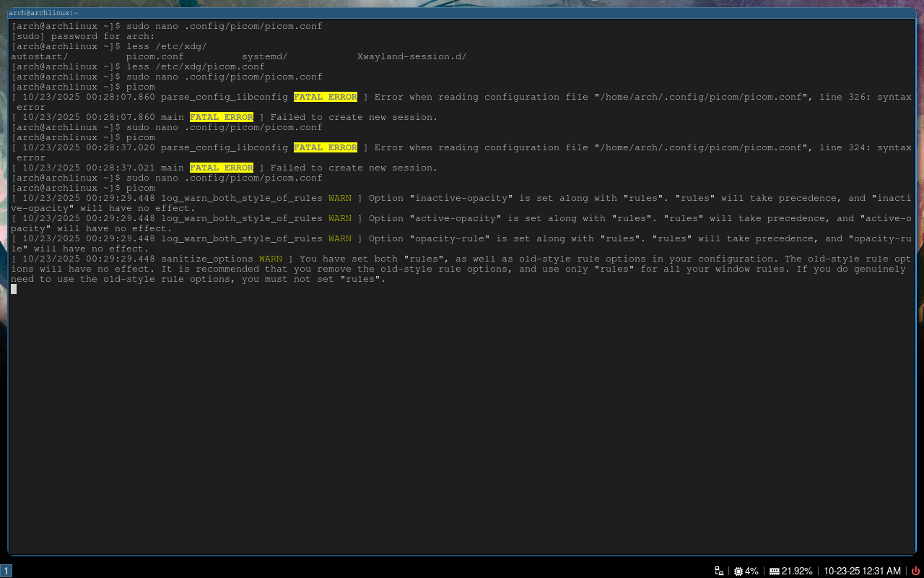Image resolution: width=924 pixels, height=578 pixels.
Task: Click the "systemd/" directory listing entry
Action: (x=265, y=56)
